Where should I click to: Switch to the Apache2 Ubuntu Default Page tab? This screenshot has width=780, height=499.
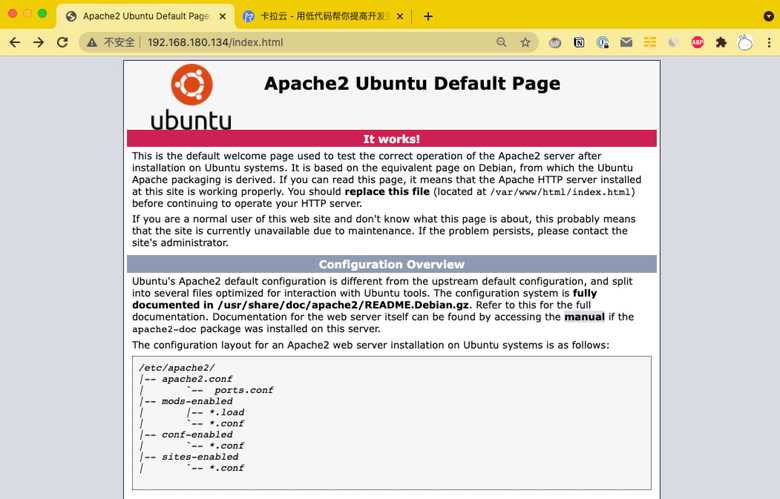145,16
